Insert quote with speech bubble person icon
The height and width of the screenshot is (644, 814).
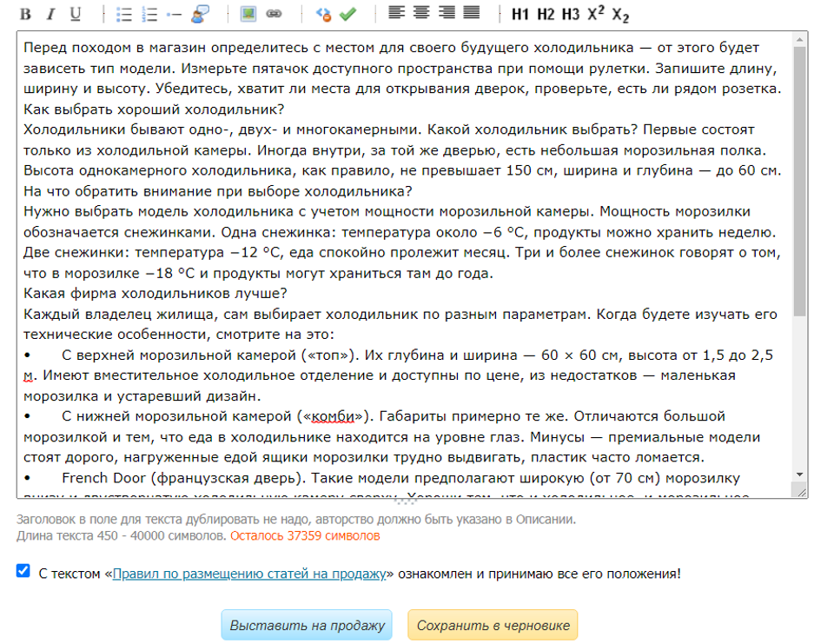[x=201, y=14]
